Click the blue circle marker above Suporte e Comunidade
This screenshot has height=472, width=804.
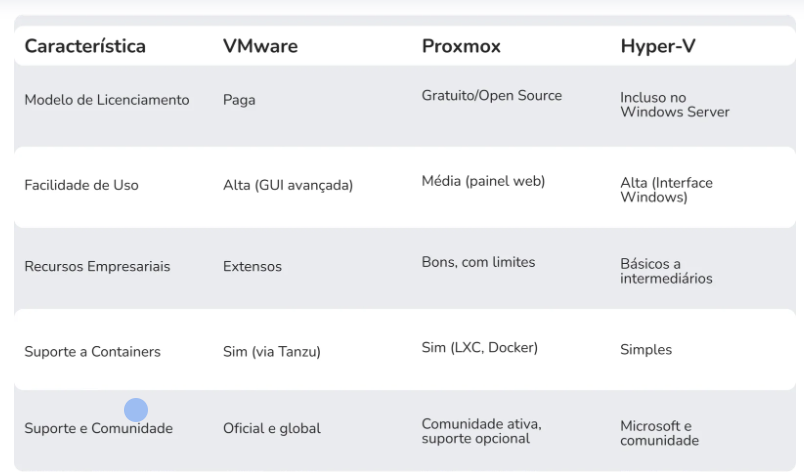136,409
